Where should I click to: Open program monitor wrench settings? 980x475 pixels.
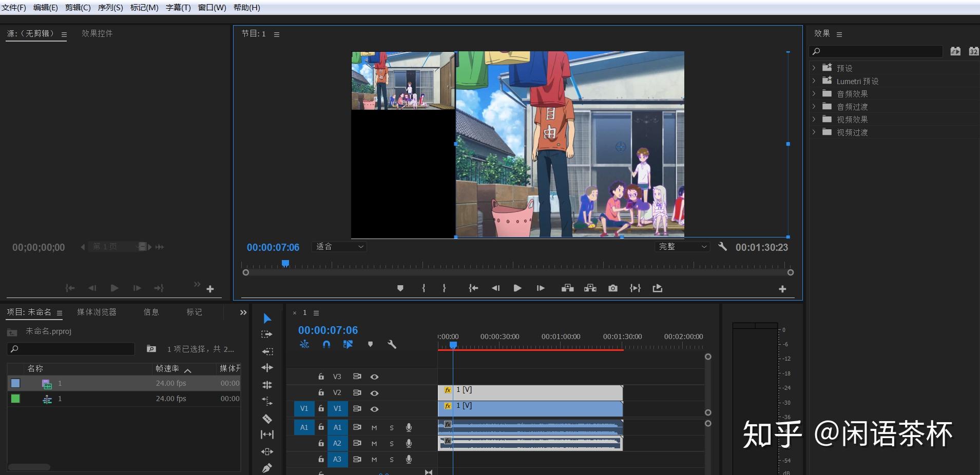(722, 247)
